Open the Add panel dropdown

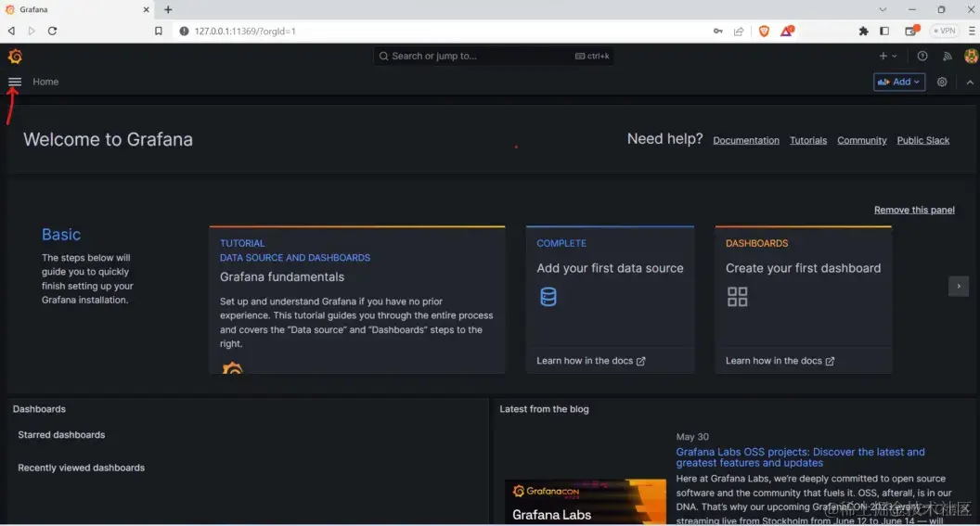coord(898,82)
